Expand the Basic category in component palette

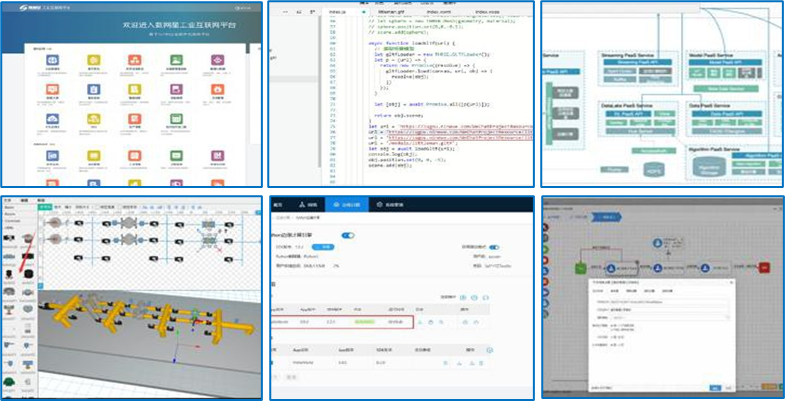(x=10, y=207)
